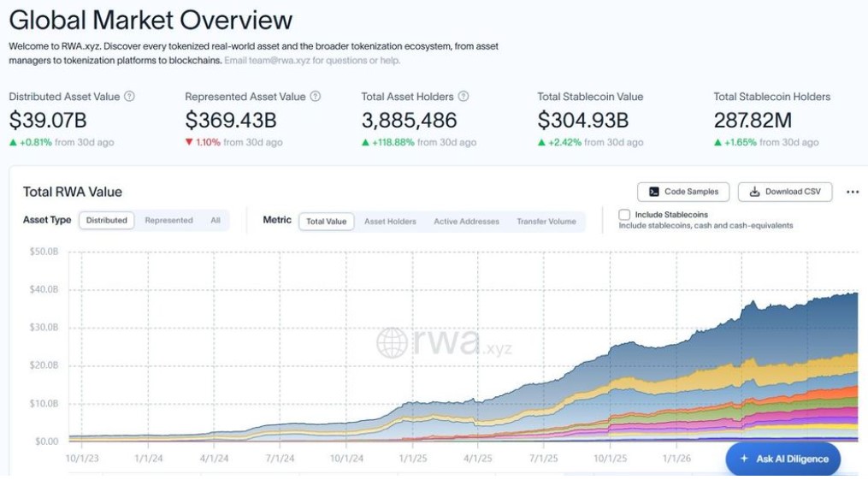Viewport: 868px width, 480px height.
Task: Click the $369.43B represented value
Action: (231, 120)
